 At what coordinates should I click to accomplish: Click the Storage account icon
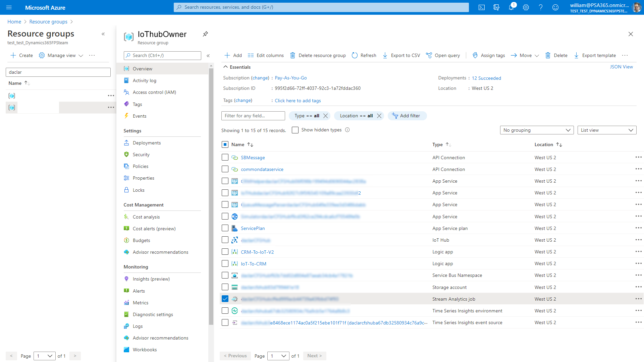tap(234, 287)
